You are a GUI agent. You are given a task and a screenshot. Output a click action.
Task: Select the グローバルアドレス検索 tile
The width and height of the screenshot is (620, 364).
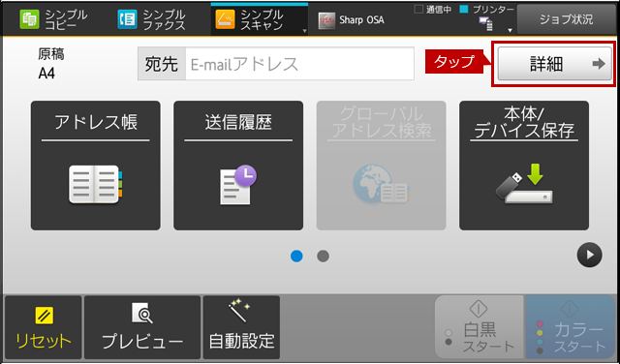(x=381, y=166)
